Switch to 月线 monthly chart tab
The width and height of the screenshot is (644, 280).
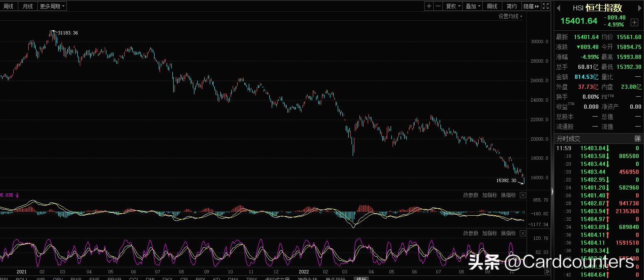pos(28,6)
